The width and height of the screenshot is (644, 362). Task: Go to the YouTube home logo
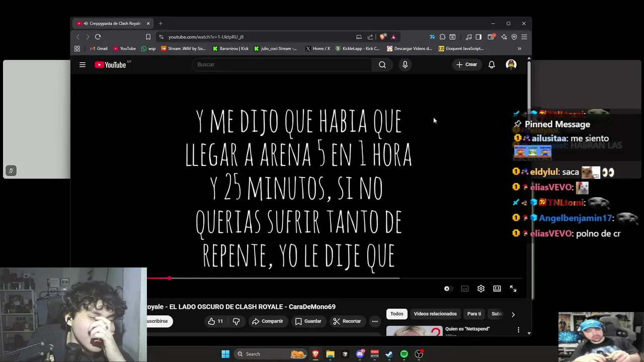(110, 64)
